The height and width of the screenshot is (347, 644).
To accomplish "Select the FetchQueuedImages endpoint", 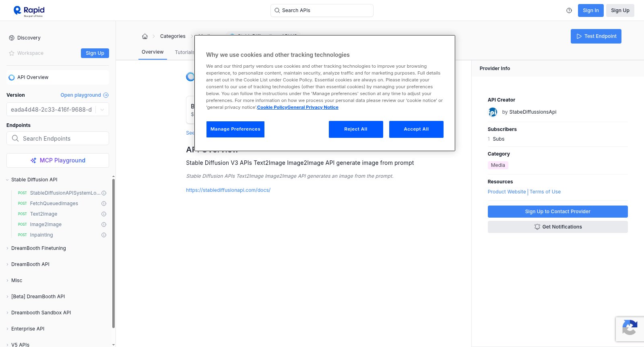I will coord(54,204).
